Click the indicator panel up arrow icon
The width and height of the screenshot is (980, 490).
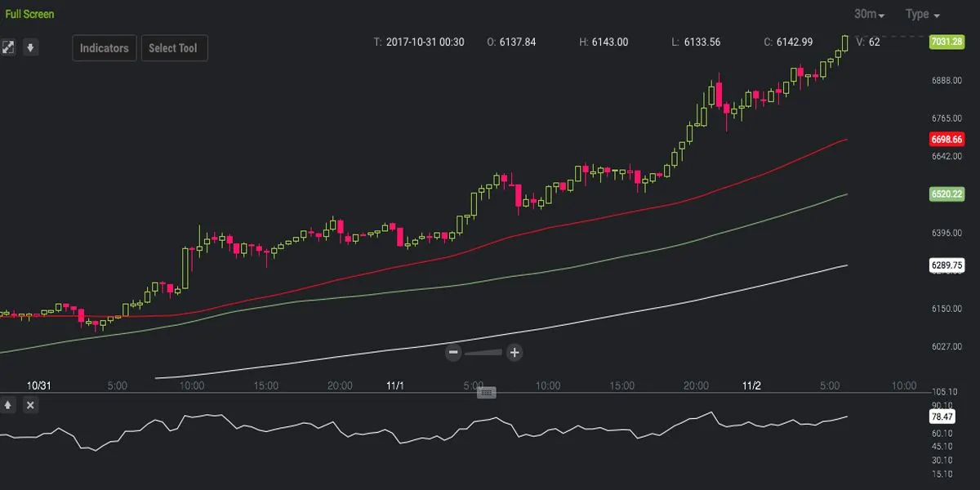click(8, 405)
